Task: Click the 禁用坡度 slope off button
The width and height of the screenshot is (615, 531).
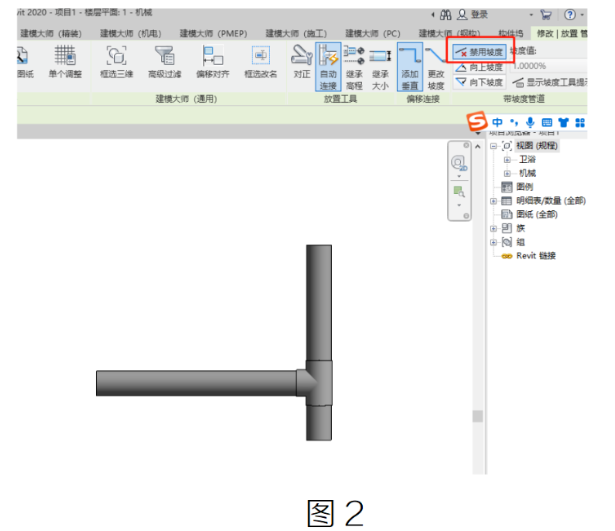Action: [x=479, y=52]
